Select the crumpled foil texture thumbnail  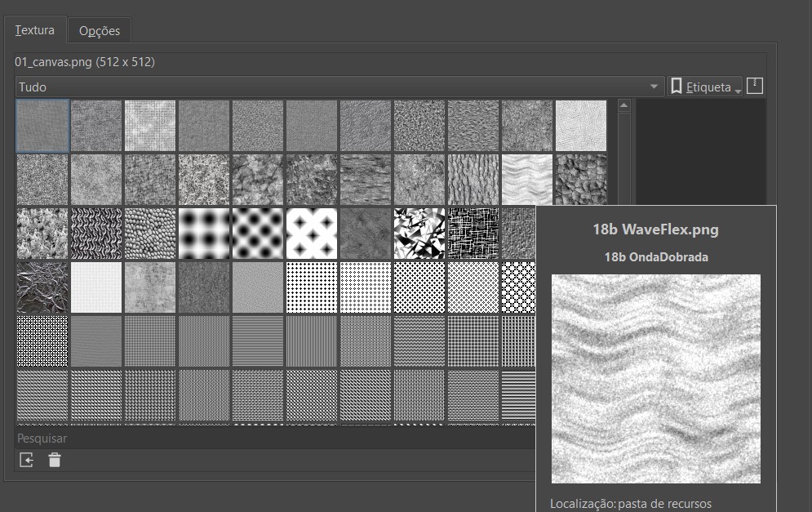[42, 287]
